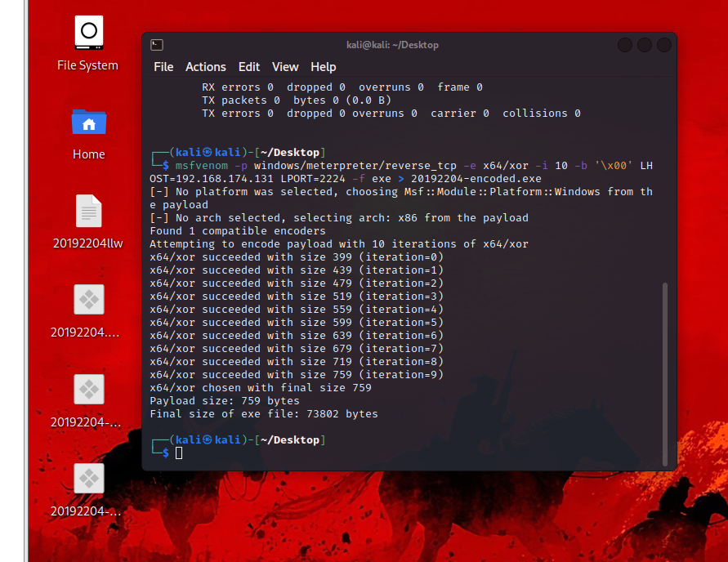Open the Edit menu
Screen dimensions: 728x562
[249, 67]
